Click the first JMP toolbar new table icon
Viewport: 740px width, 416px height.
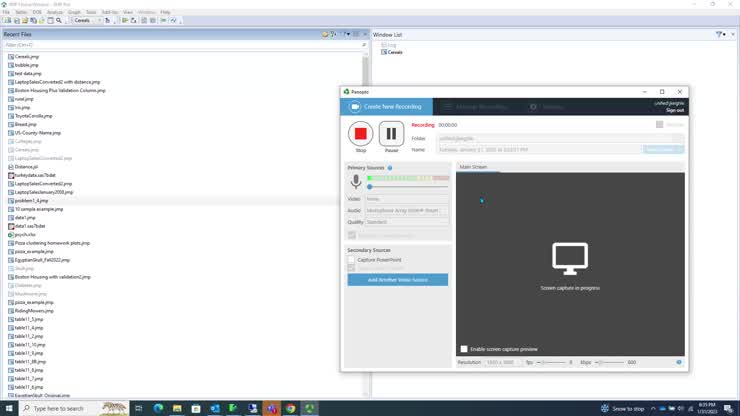pos(7,21)
